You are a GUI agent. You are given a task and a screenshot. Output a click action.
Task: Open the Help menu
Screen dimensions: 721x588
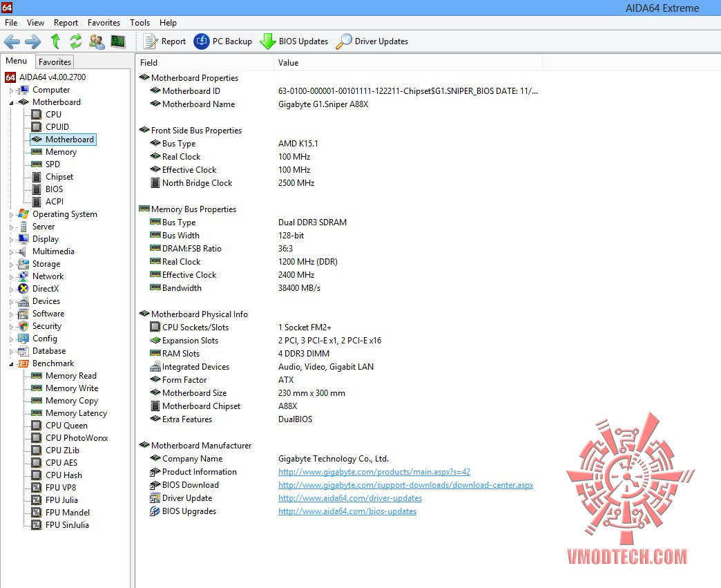(168, 23)
